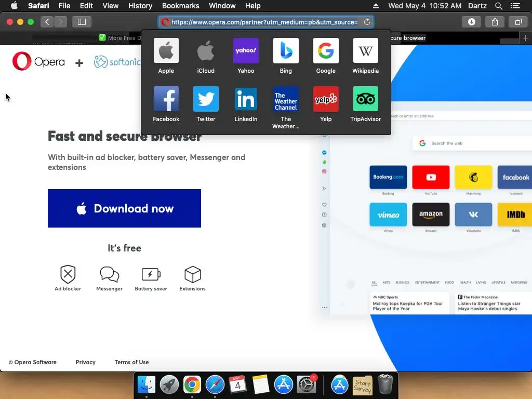Screen dimensions: 532x399
Task: Show all tabs overview
Action: point(518,22)
